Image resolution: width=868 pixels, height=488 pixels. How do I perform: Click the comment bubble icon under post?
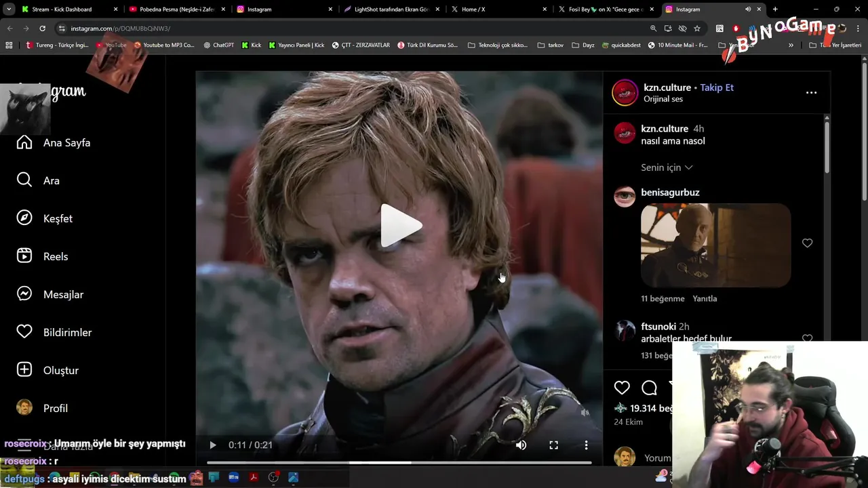tap(649, 387)
